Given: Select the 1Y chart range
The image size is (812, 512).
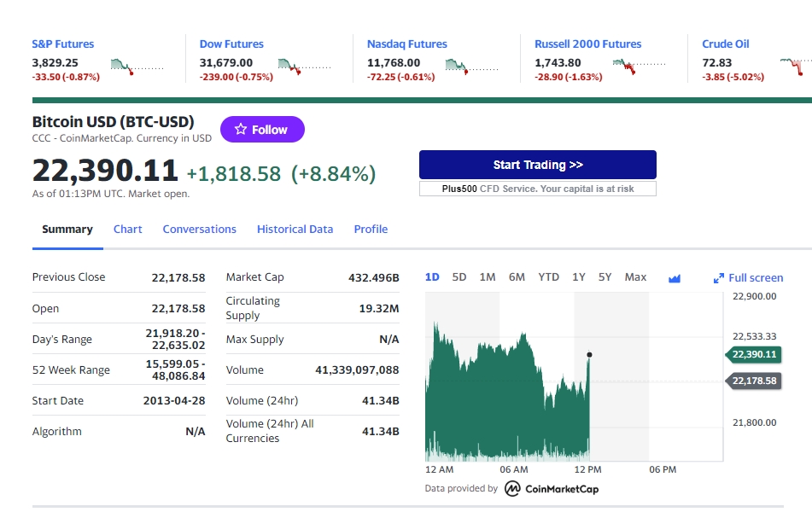Looking at the screenshot, I should [x=579, y=277].
